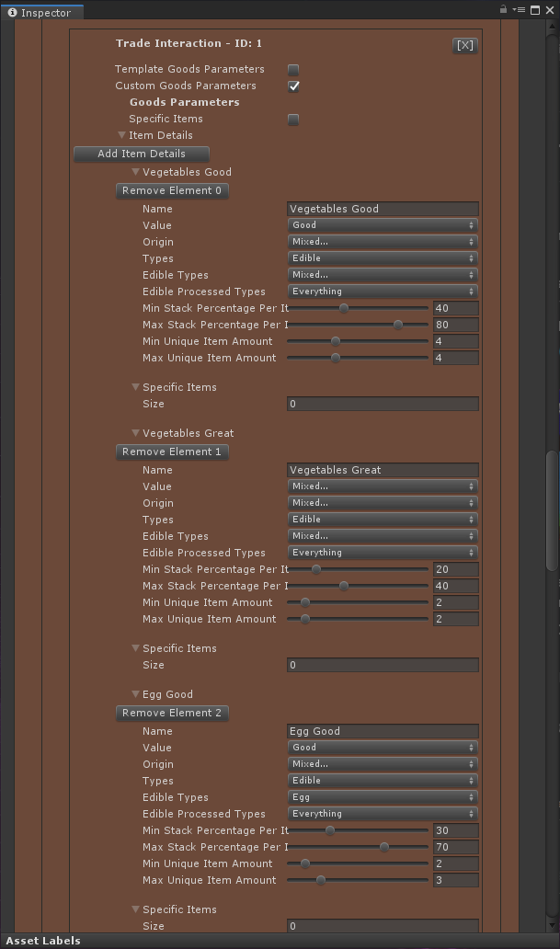Click Max Stack Percentage slider set to 70
The image size is (560, 949).
(x=358, y=847)
